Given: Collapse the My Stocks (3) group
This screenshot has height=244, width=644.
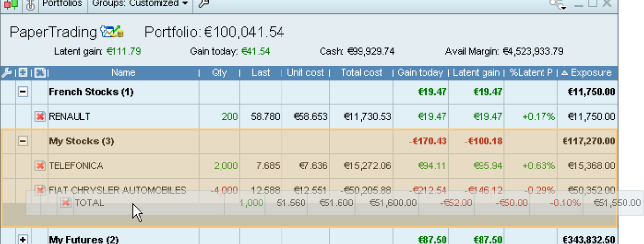Looking at the screenshot, I should (x=23, y=141).
